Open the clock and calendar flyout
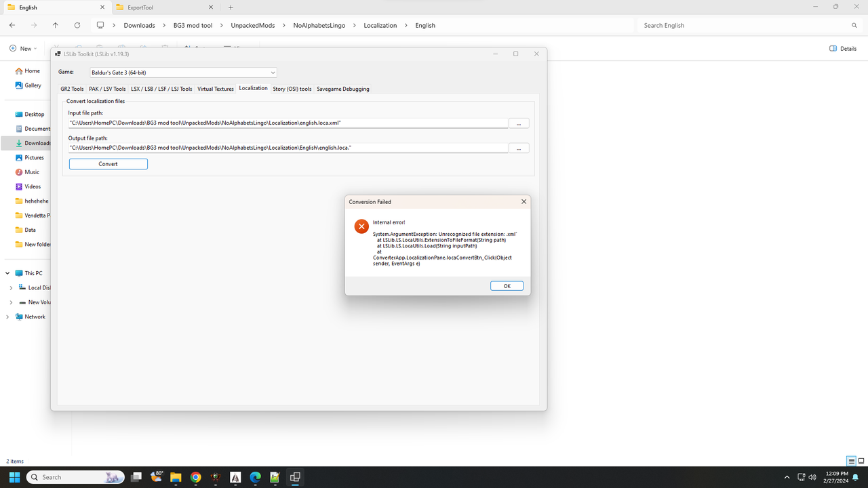The width and height of the screenshot is (868, 488). [x=835, y=477]
